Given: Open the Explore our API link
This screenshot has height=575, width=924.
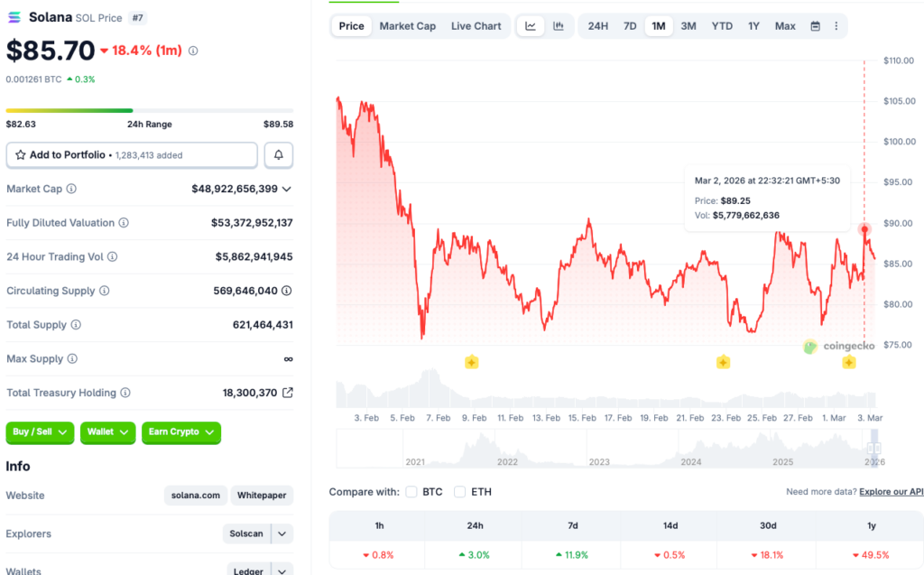Looking at the screenshot, I should (891, 492).
